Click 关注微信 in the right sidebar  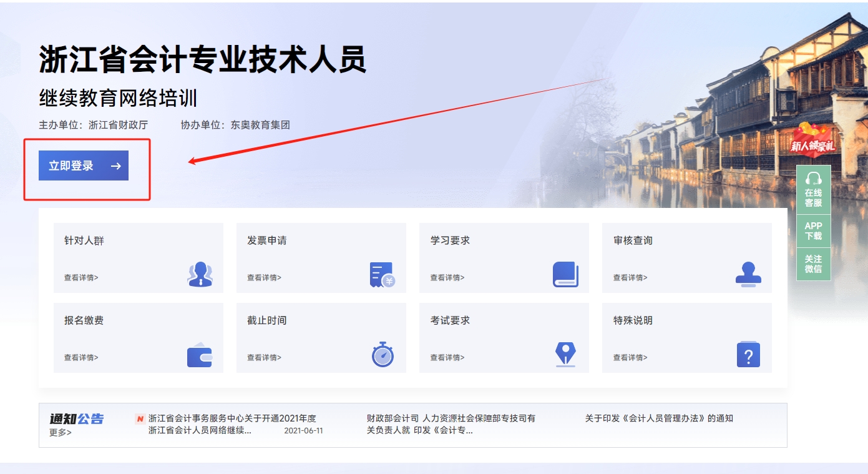click(x=813, y=265)
